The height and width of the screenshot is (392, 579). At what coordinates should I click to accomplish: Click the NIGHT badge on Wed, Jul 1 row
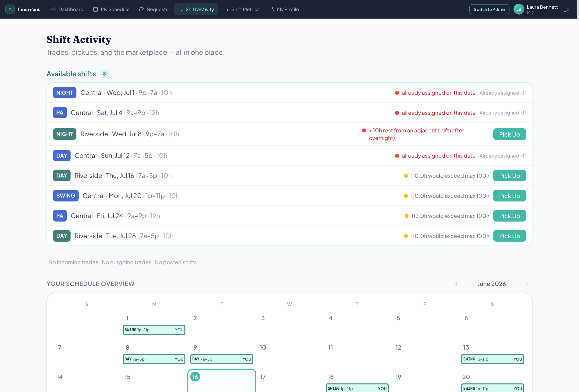pos(65,93)
